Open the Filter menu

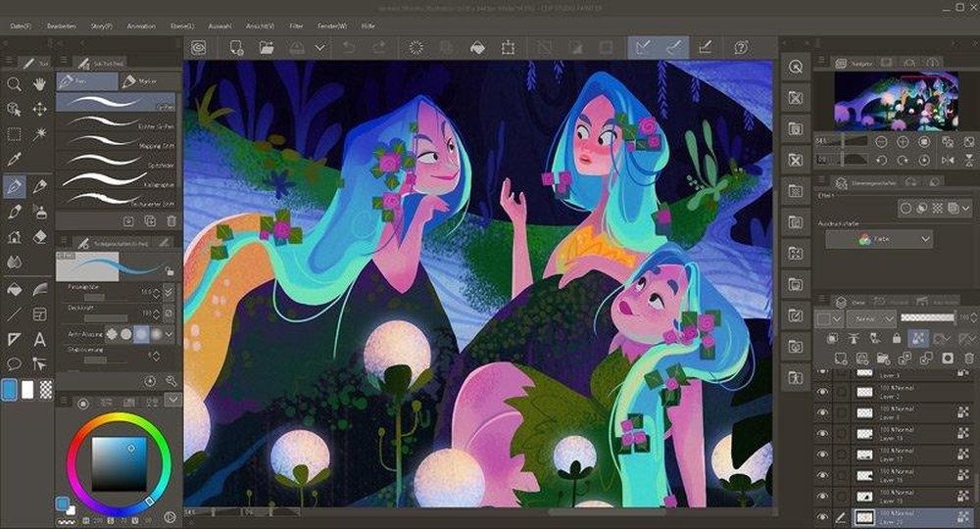pyautogui.click(x=296, y=26)
